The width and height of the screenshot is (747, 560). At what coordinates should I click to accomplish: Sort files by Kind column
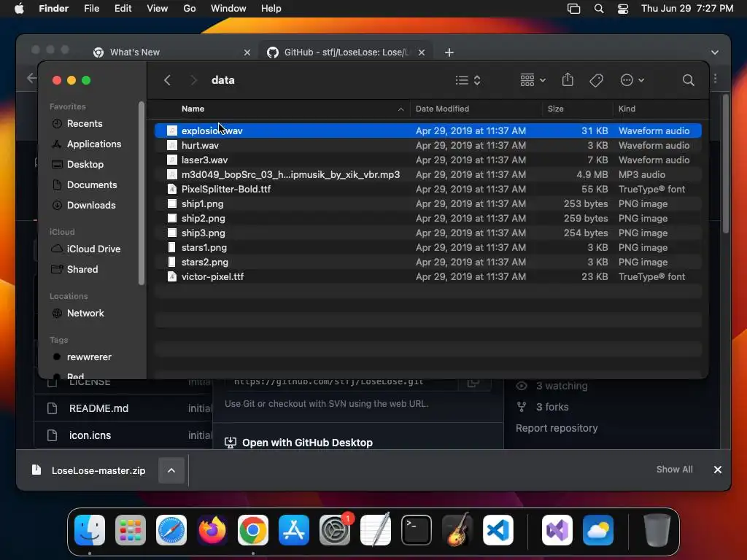point(627,109)
